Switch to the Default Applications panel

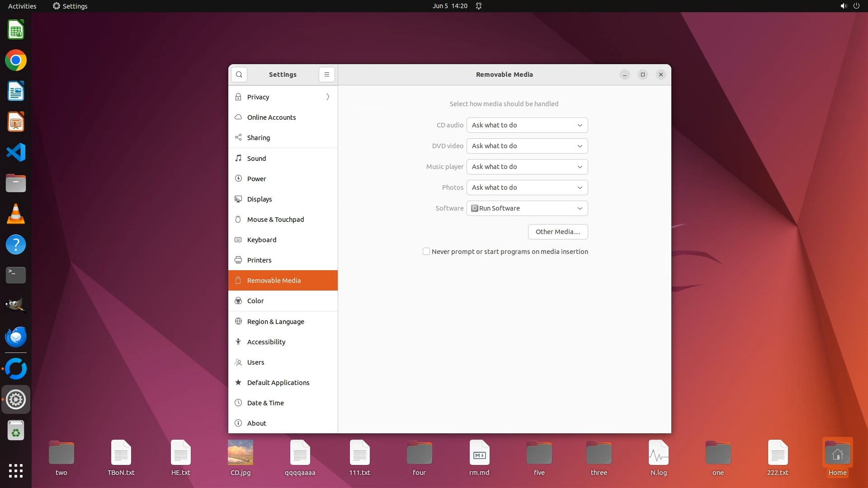(278, 383)
